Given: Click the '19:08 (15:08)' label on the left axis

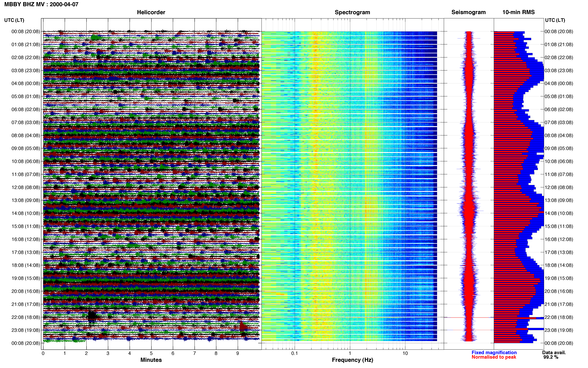Looking at the screenshot, I should (x=26, y=278).
